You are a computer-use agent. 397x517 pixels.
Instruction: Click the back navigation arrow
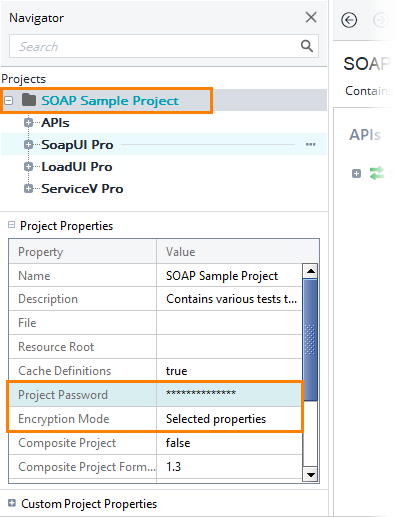pos(349,20)
